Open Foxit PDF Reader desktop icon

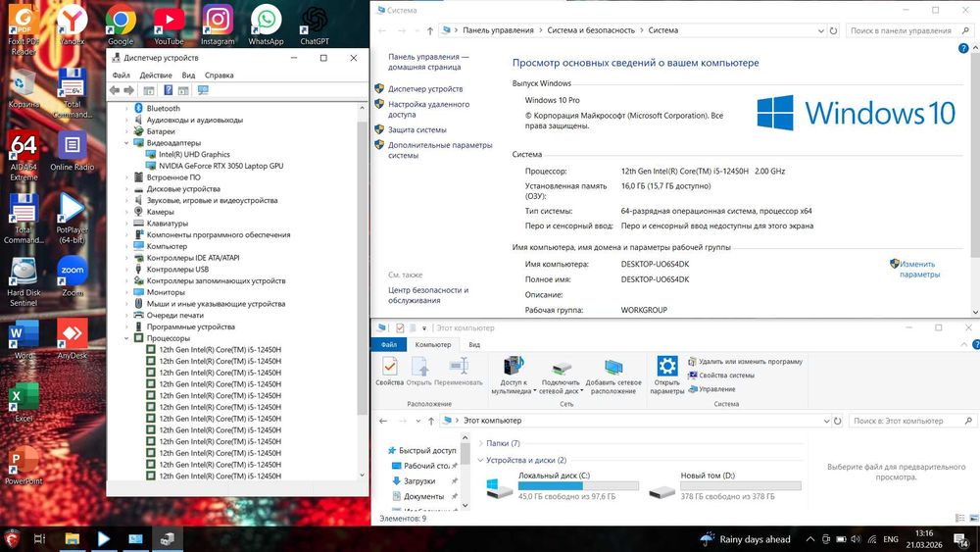(x=24, y=28)
